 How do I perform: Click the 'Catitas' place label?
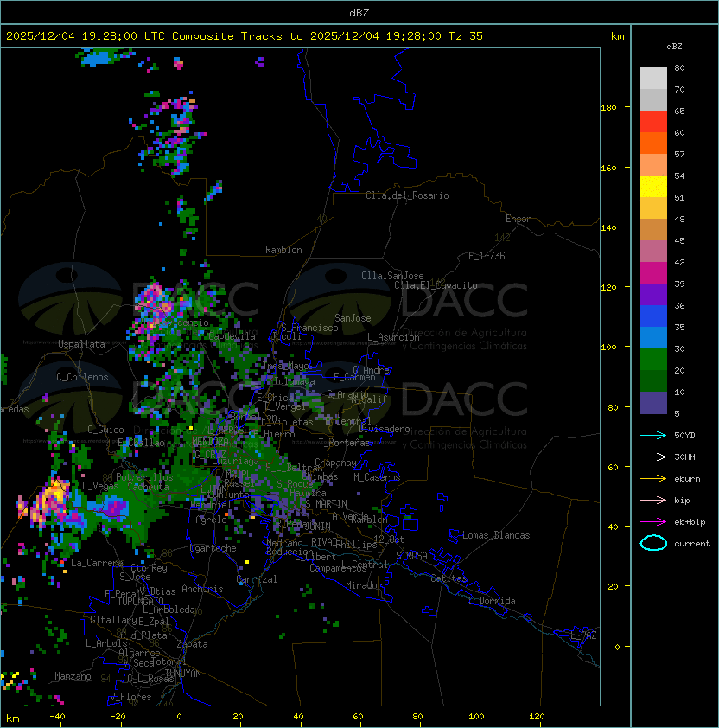coord(449,578)
